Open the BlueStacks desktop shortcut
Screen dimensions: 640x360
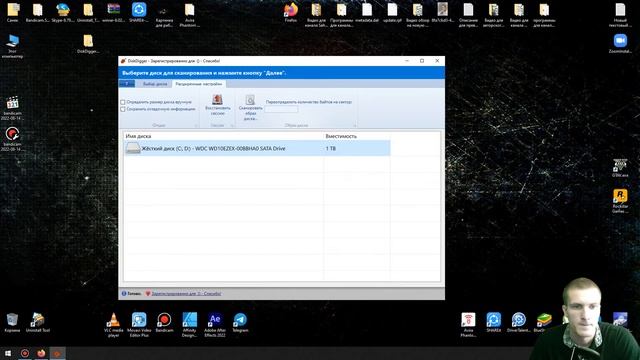click(543, 322)
